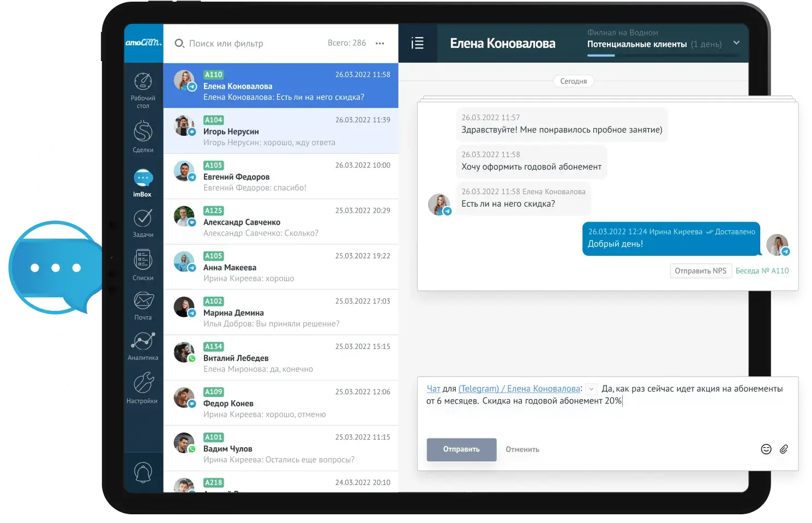Toggle the conversation list icon in header
The height and width of the screenshot is (523, 812).
coord(417,43)
